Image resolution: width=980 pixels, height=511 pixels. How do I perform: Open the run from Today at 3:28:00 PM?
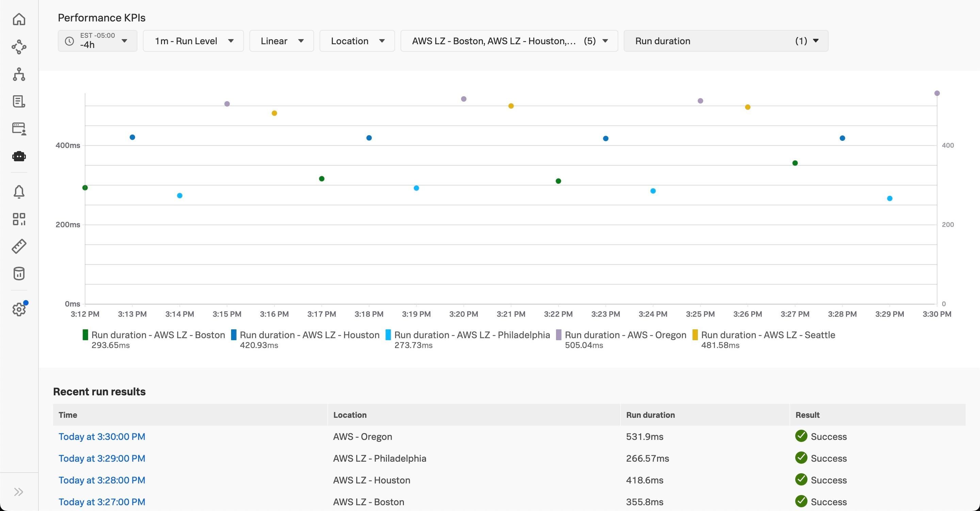click(x=102, y=480)
